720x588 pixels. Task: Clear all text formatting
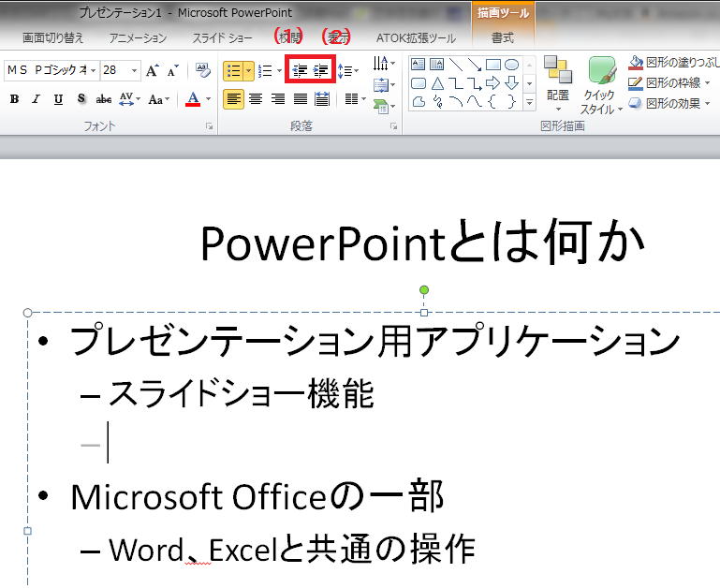202,70
